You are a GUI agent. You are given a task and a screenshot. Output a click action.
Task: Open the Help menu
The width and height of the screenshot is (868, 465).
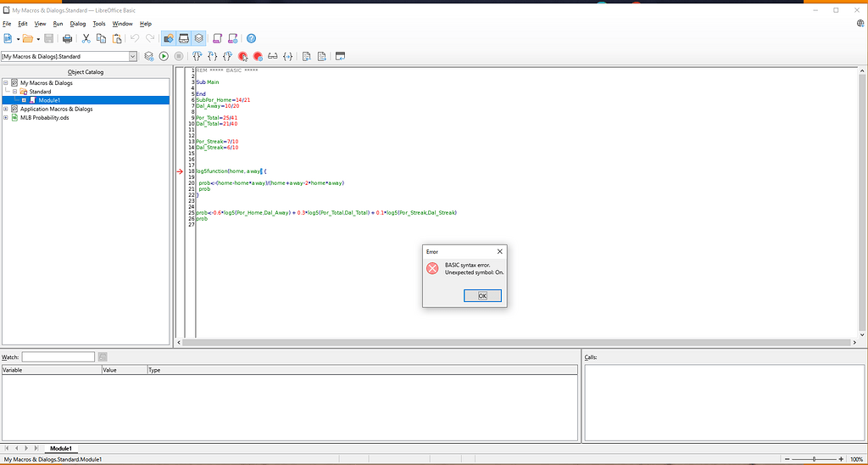(x=146, y=24)
